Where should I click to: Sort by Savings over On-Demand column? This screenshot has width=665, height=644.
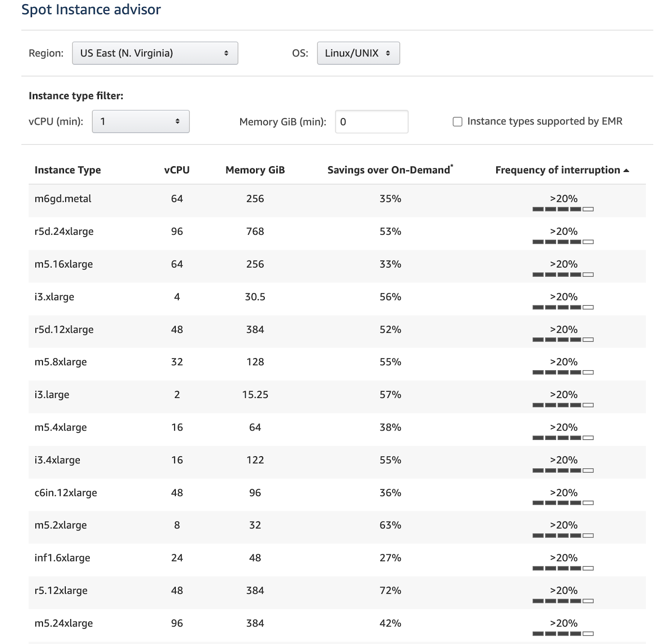[389, 170]
